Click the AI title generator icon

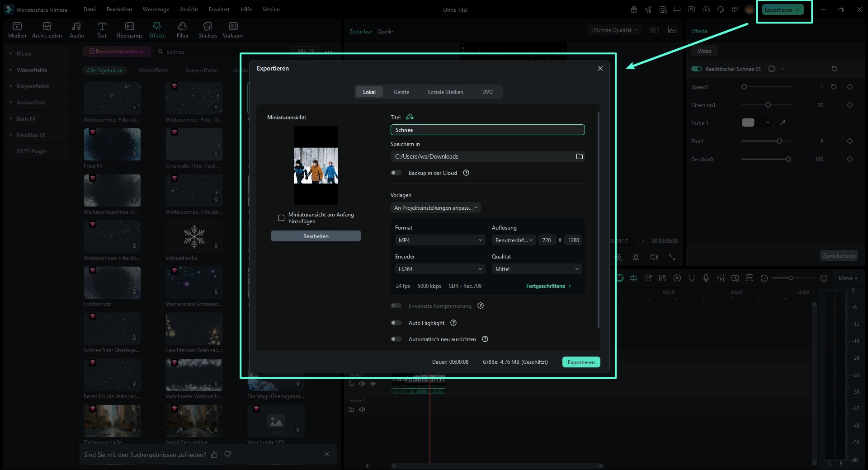click(410, 117)
